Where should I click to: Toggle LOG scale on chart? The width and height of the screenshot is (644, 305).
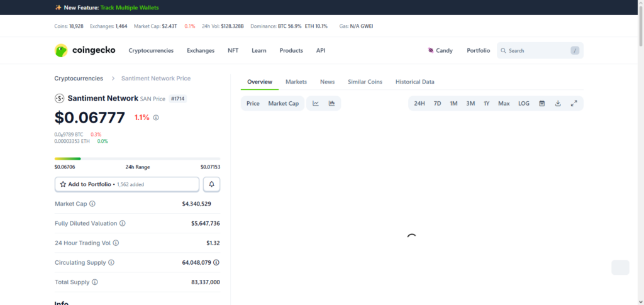(x=523, y=103)
